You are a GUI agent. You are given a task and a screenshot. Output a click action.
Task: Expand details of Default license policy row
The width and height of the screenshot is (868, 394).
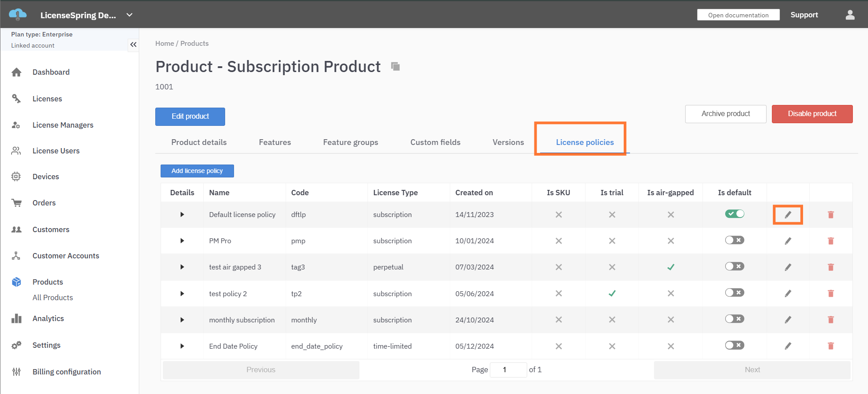(x=182, y=215)
